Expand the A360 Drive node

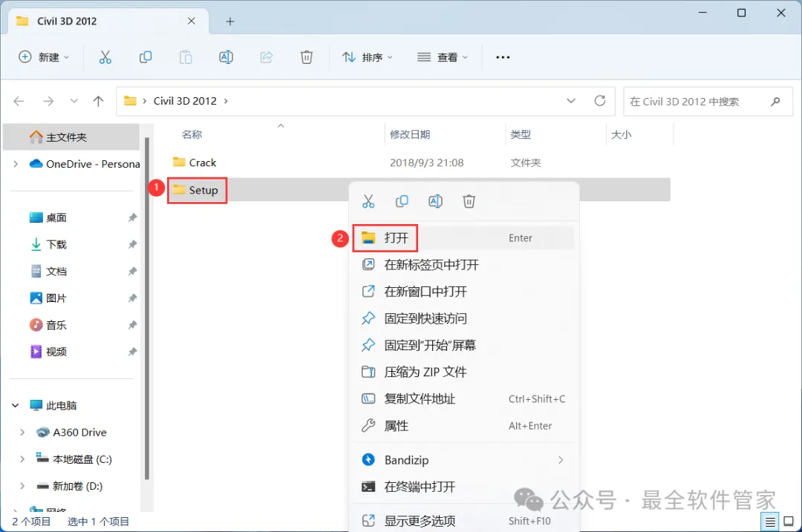tap(22, 433)
